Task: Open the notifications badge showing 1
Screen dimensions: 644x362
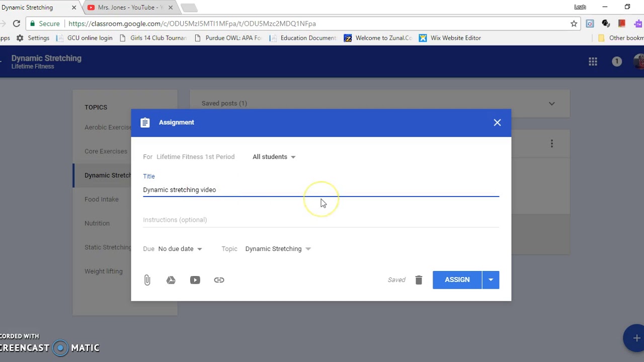Action: click(x=617, y=61)
